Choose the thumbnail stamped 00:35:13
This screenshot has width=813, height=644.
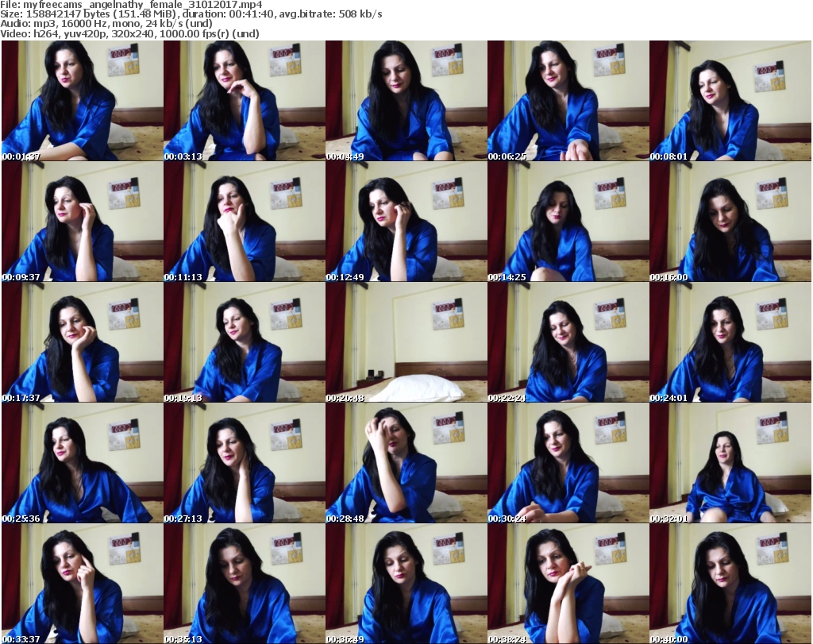tap(245, 584)
